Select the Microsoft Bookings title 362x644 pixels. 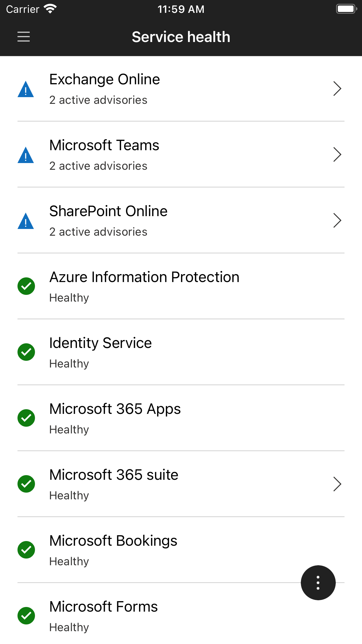point(113,541)
